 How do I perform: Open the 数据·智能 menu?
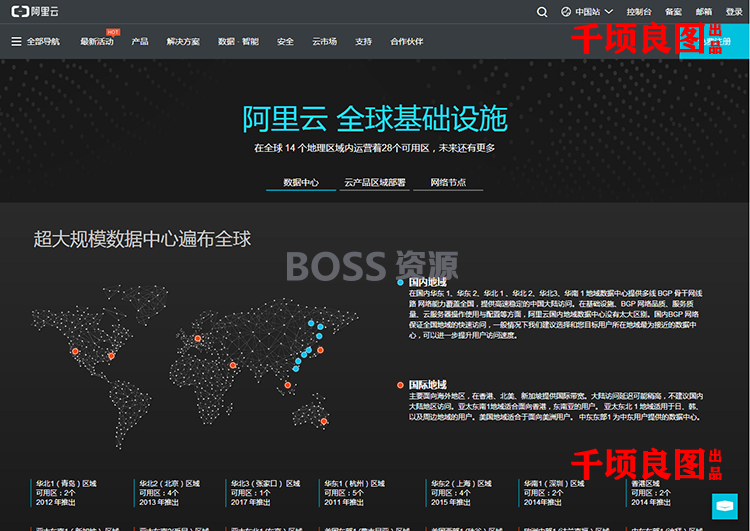[238, 42]
